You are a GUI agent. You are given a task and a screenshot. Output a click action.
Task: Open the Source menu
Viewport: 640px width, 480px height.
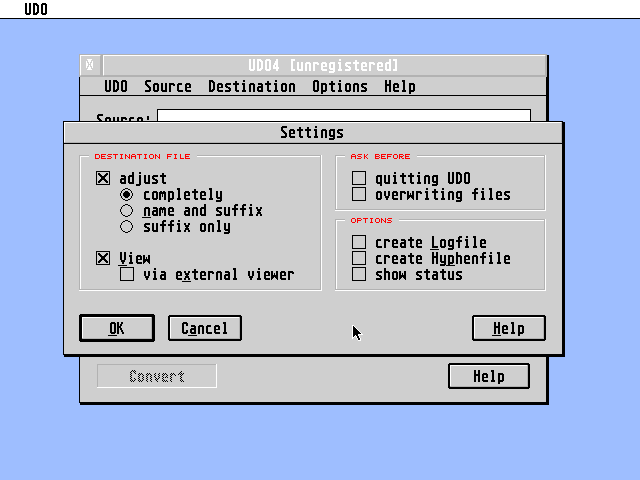168,87
